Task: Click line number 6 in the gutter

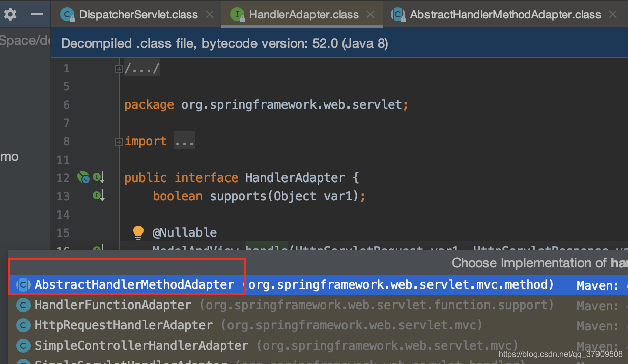Action: [x=66, y=105]
